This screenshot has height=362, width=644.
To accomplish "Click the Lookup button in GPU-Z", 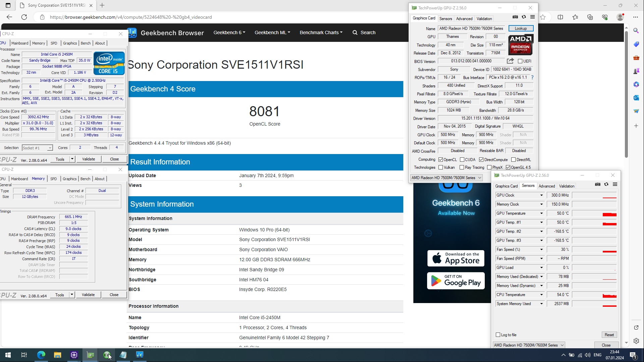I will click(x=521, y=28).
